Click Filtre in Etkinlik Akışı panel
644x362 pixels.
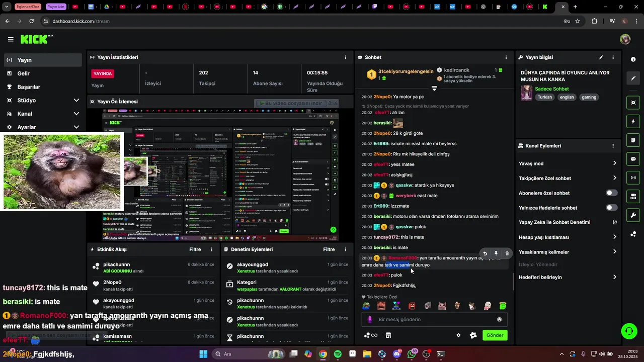pos(195,249)
